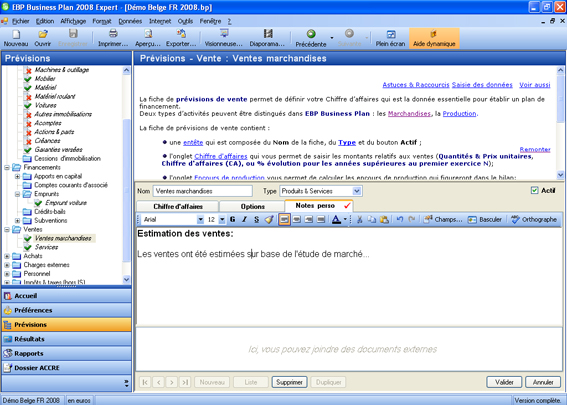Open the Précédente history dropdown arrow
The image size is (567, 405).
(x=332, y=38)
